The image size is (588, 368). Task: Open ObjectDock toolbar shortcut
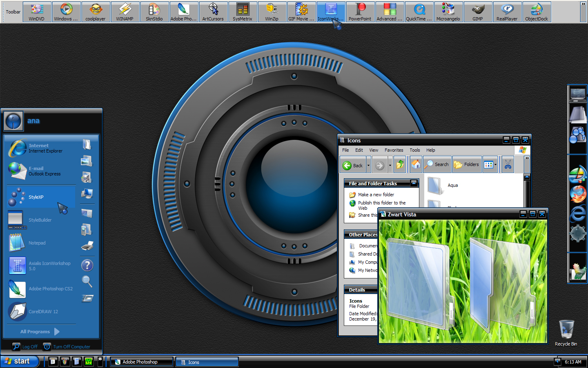[537, 12]
